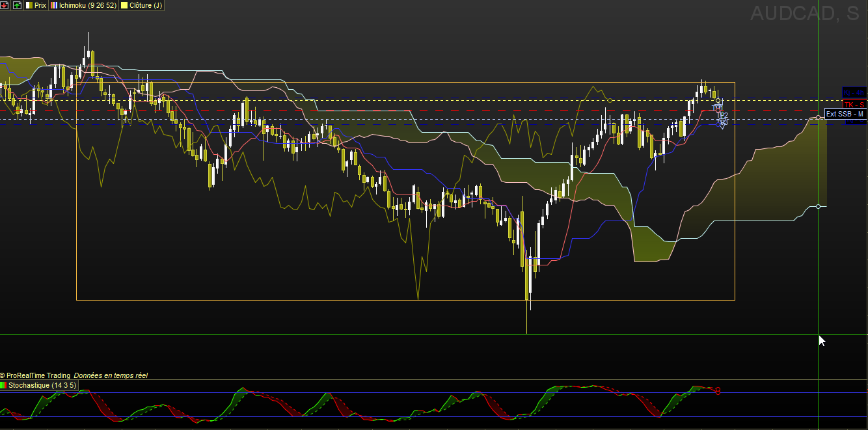
Task: Click the AUDCAD chart title
Action: coord(805,13)
